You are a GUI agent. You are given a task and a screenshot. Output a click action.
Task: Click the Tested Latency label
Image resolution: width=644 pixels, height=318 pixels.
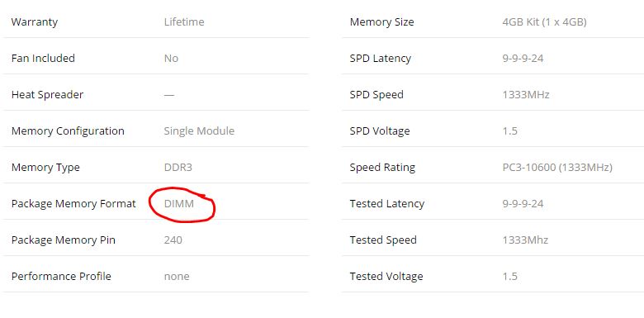point(387,203)
